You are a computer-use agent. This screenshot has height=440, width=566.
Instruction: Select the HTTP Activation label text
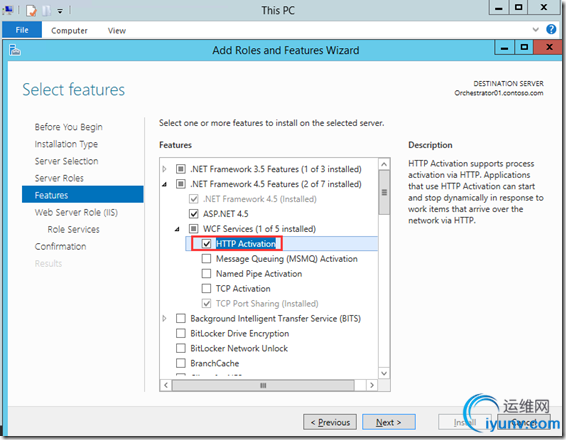click(x=246, y=244)
